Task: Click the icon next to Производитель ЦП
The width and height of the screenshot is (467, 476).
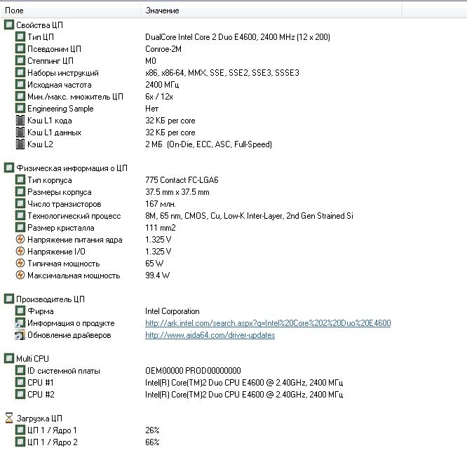Action: [x=9, y=299]
